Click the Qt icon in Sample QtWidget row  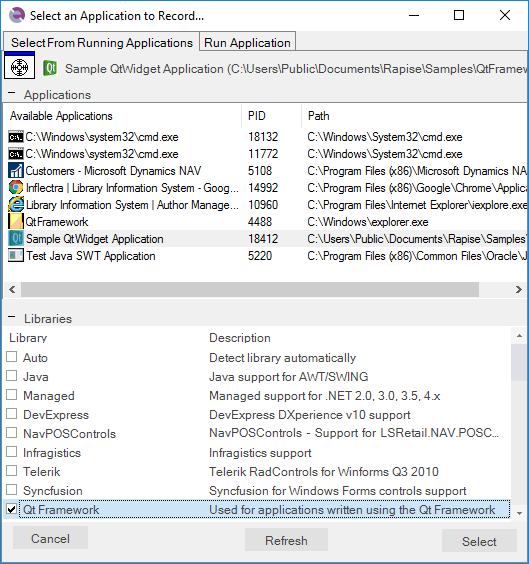coord(16,238)
